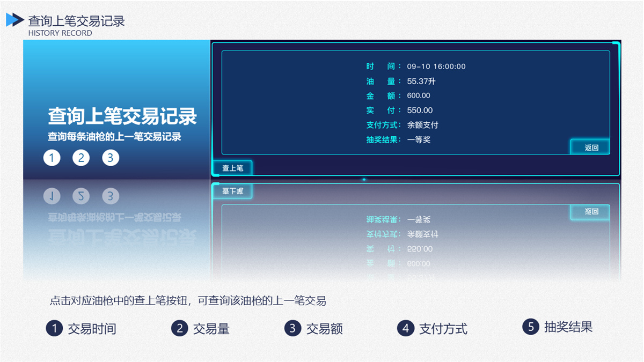The height and width of the screenshot is (362, 644).
Task: Click the 返回 button in the record panel
Action: [590, 147]
